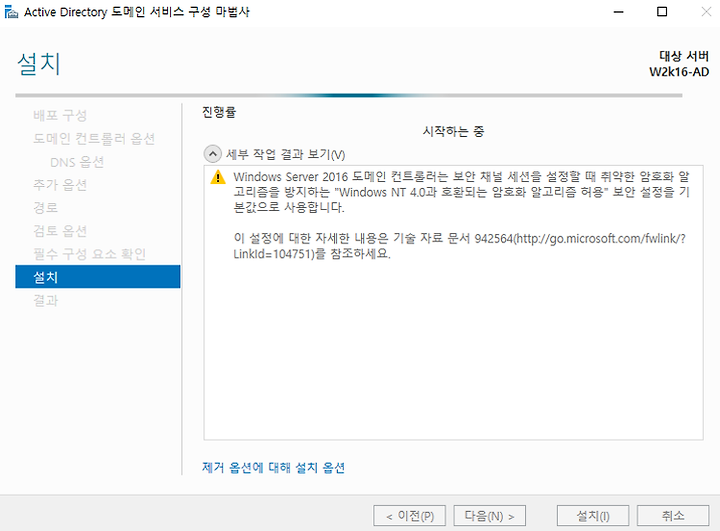Click the 다음(N) button

(x=489, y=516)
